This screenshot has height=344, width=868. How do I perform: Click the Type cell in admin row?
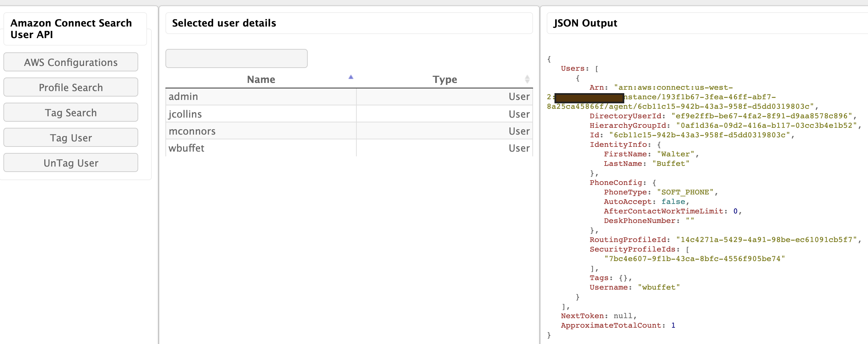pyautogui.click(x=445, y=97)
